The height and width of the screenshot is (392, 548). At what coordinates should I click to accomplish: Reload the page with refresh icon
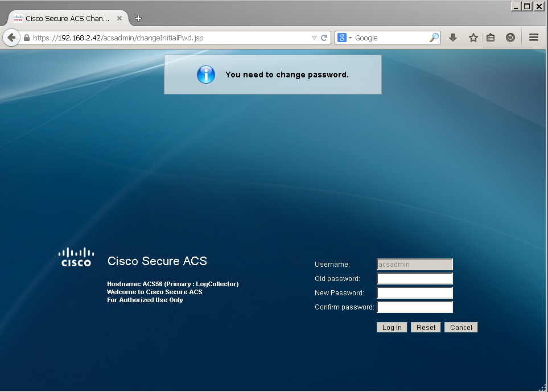(x=324, y=38)
